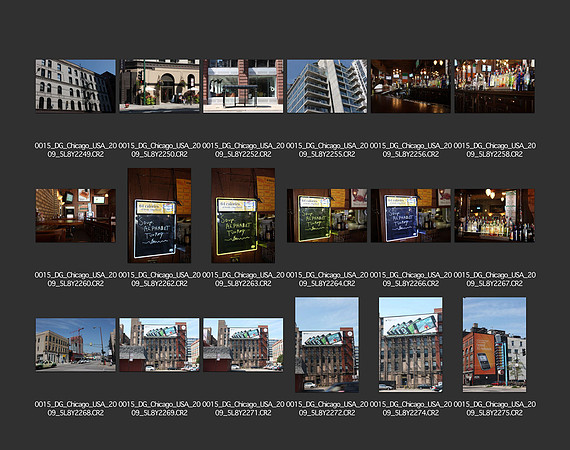Select yellow-lit chalkboard thumbnail 5L8Y2263.CR2
The width and height of the screenshot is (570, 450).
click(x=243, y=216)
